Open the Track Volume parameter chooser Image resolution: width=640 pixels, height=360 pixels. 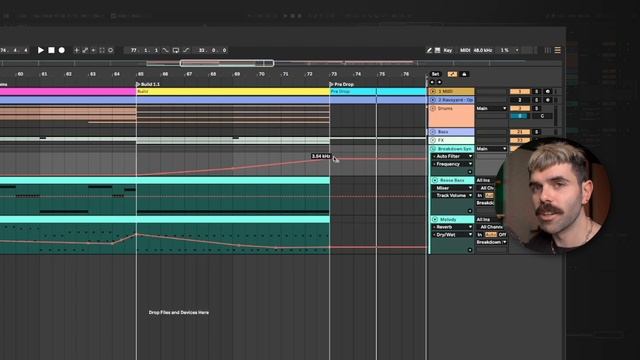pyautogui.click(x=452, y=196)
